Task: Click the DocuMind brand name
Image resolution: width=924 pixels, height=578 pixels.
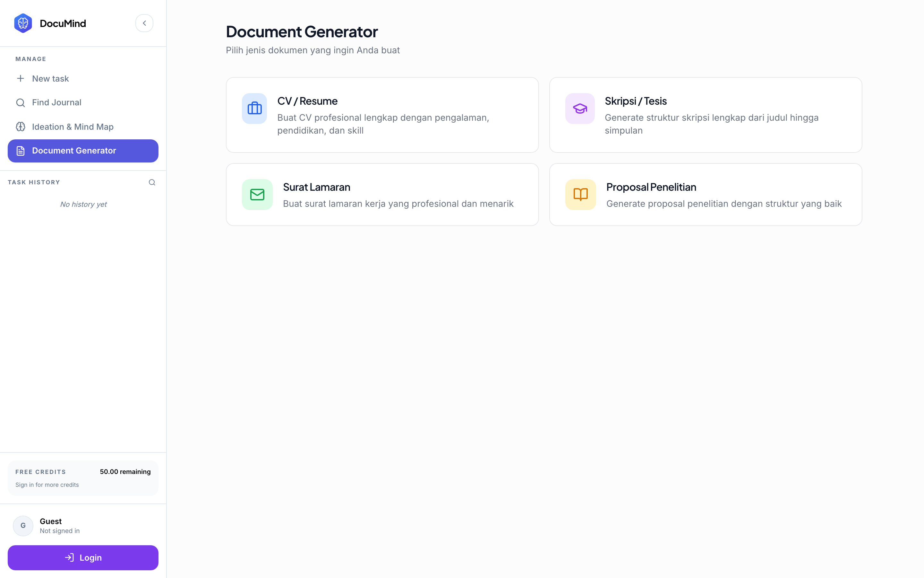Action: 63,23
